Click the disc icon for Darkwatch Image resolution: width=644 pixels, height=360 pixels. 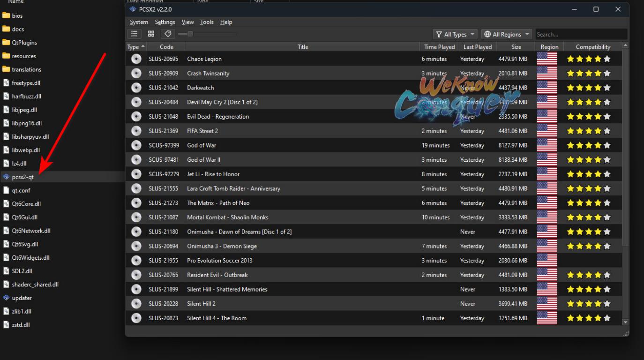[136, 88]
